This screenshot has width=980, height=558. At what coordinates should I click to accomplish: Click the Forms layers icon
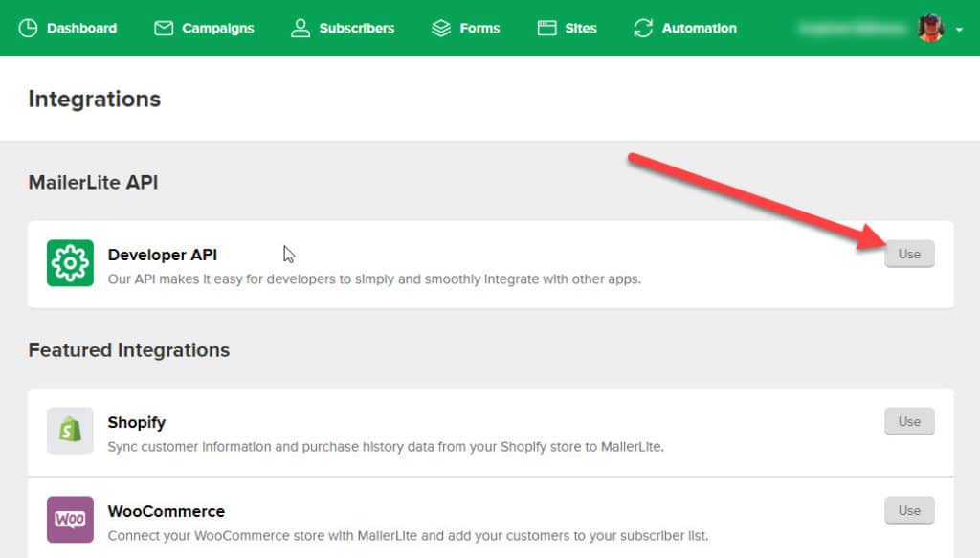441,28
